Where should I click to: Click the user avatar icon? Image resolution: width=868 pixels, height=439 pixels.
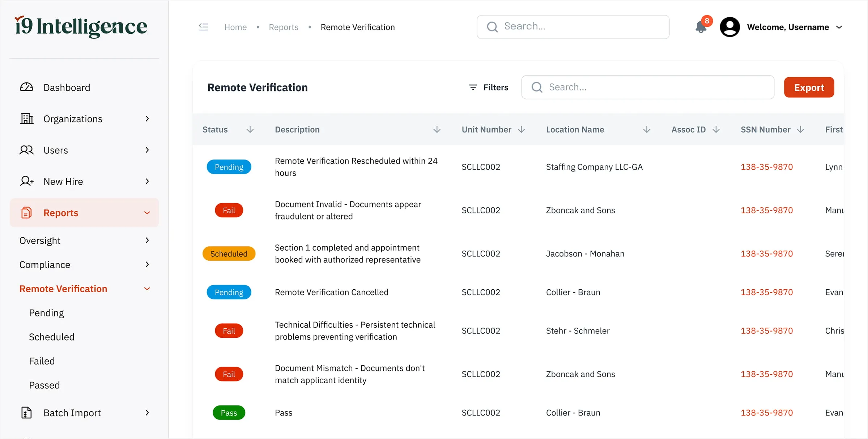tap(729, 27)
